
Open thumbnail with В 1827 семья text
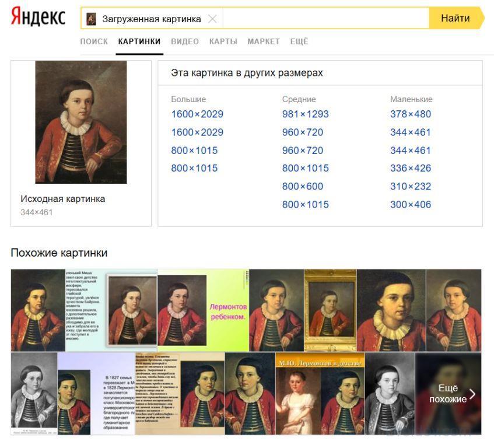tap(96, 394)
